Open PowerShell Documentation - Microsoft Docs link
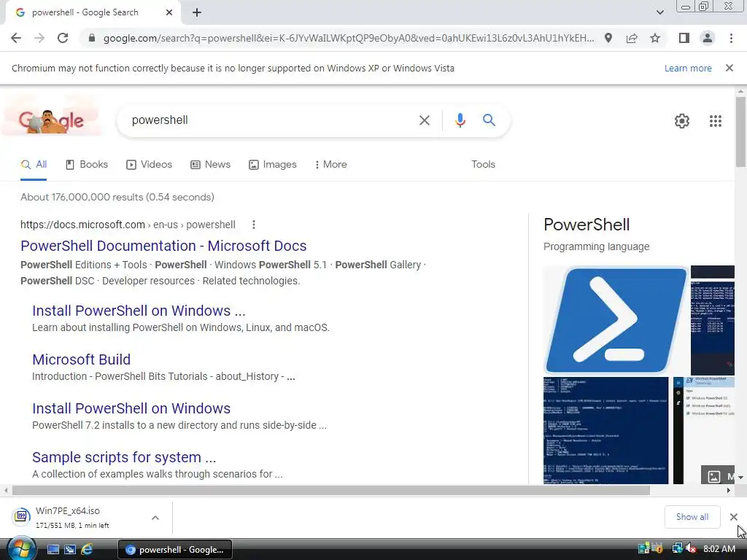The width and height of the screenshot is (747, 560). tap(163, 246)
